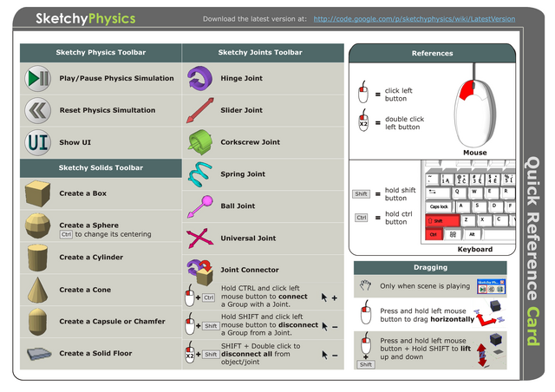Click the 'Quick Reference Card' vertical title
Image resolution: width=555 pixels, height=392 pixels.
(532, 251)
